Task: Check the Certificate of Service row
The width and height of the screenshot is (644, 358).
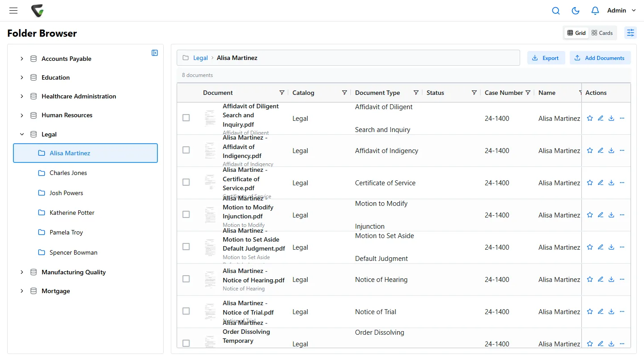Action: (x=186, y=182)
